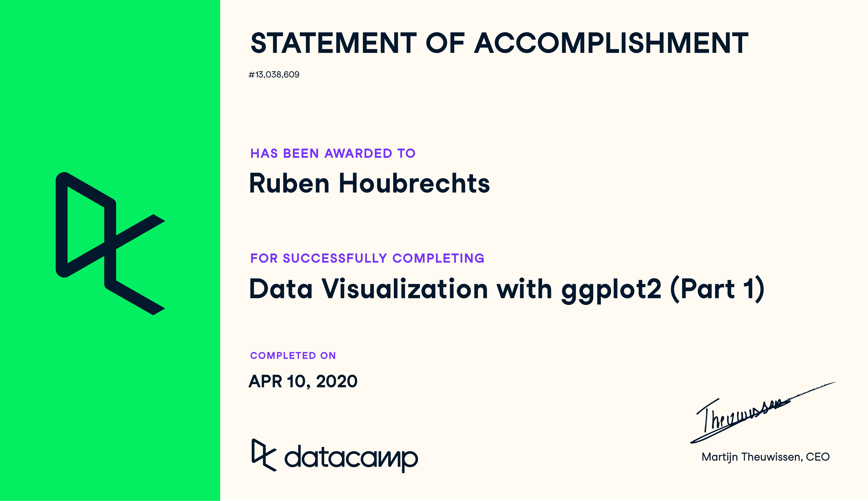
Task: Click the CEO handwritten signature
Action: click(x=762, y=413)
